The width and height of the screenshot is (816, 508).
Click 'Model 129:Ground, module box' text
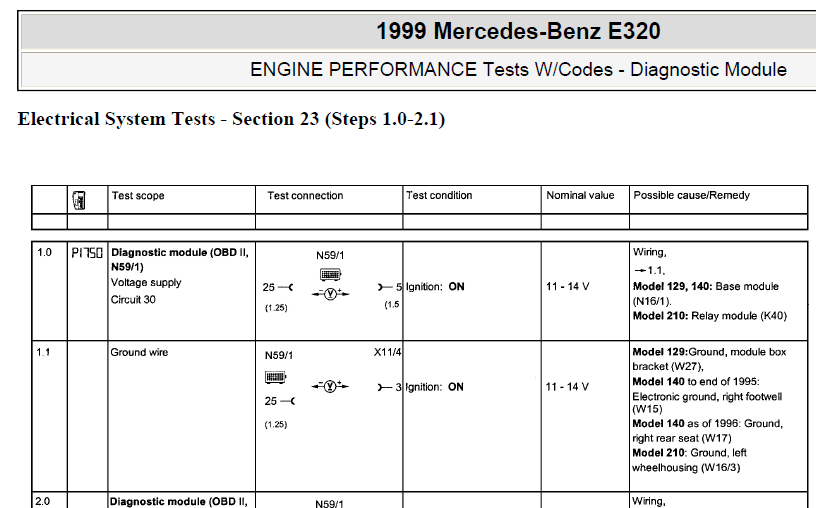[709, 352]
